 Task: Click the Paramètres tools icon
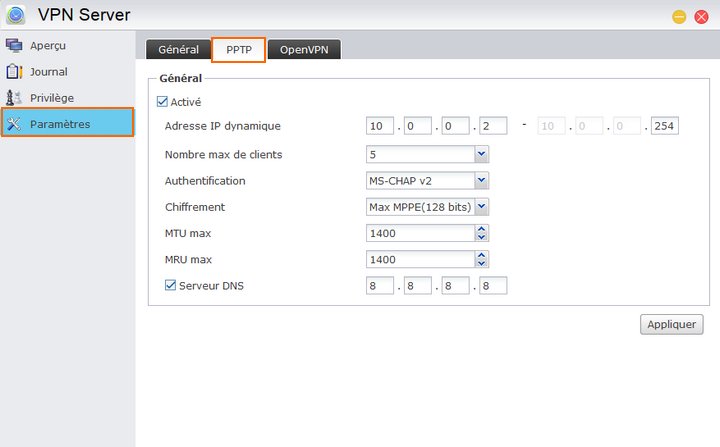[x=14, y=124]
